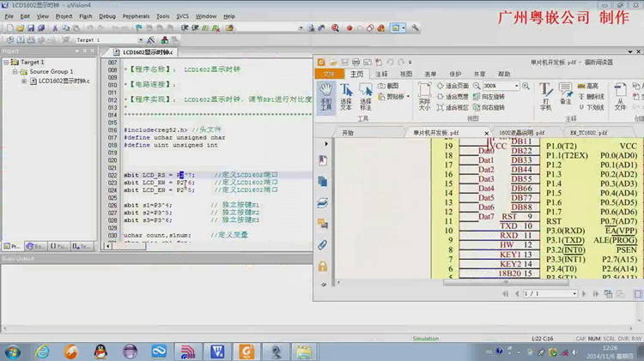Switch to the EN_TC1602.pdf document tab
Screen dimensions: 644x361
[x=588, y=133]
